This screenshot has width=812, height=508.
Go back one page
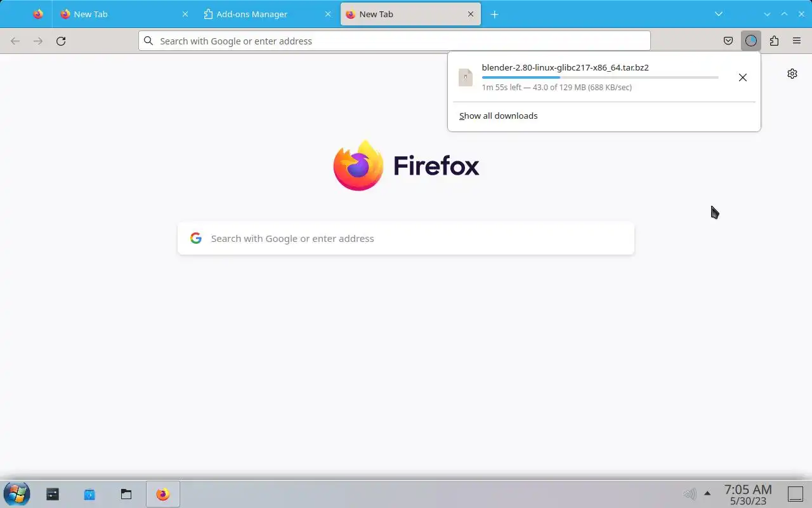15,41
